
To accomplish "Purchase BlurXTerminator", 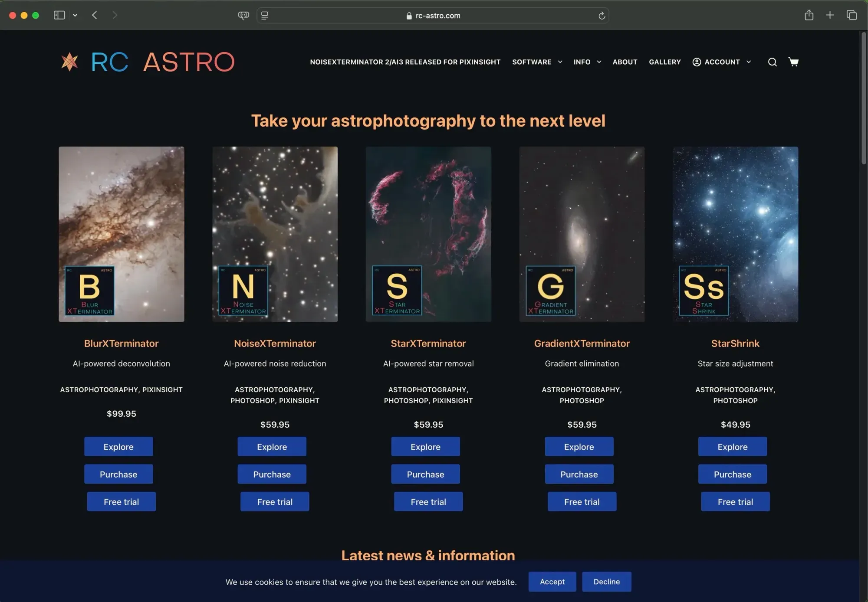I will (118, 474).
